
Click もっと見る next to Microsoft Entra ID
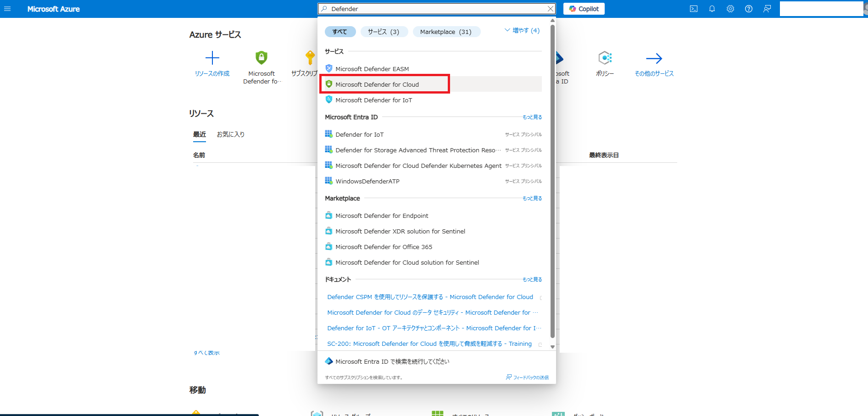(x=532, y=117)
